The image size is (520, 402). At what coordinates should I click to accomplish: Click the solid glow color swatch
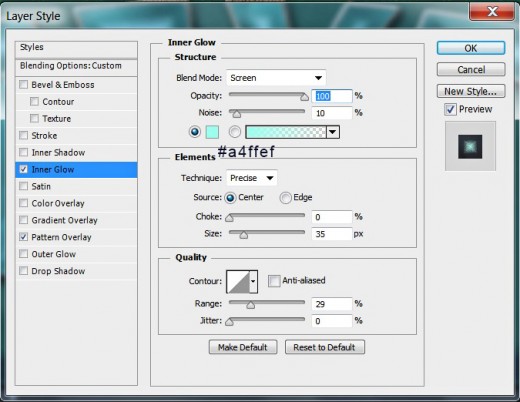click(x=212, y=132)
